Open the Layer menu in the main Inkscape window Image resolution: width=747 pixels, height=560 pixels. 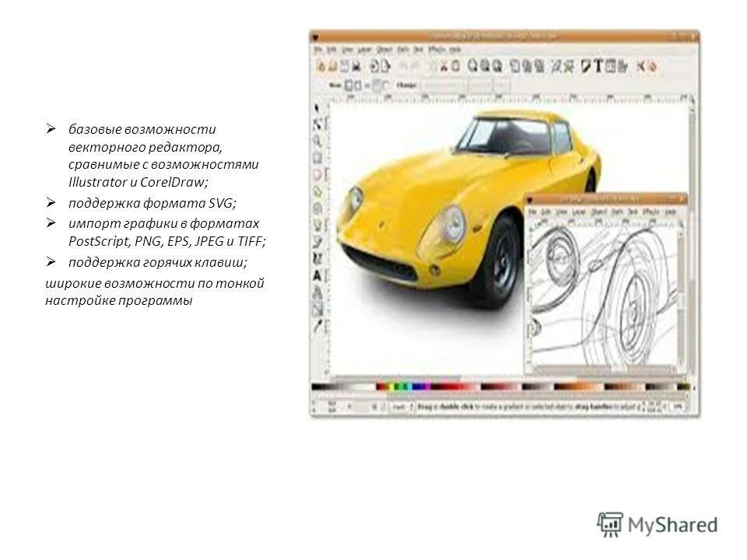click(364, 49)
